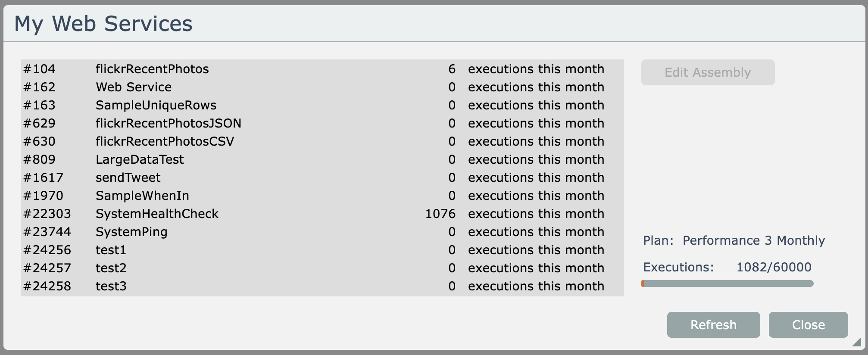Refresh the web services list

713,325
